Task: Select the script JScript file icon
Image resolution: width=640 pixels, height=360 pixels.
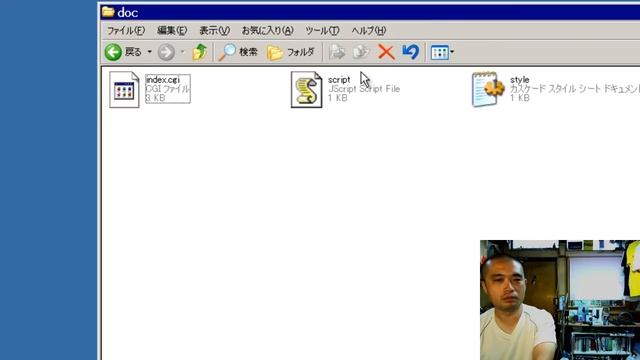Action: click(307, 89)
